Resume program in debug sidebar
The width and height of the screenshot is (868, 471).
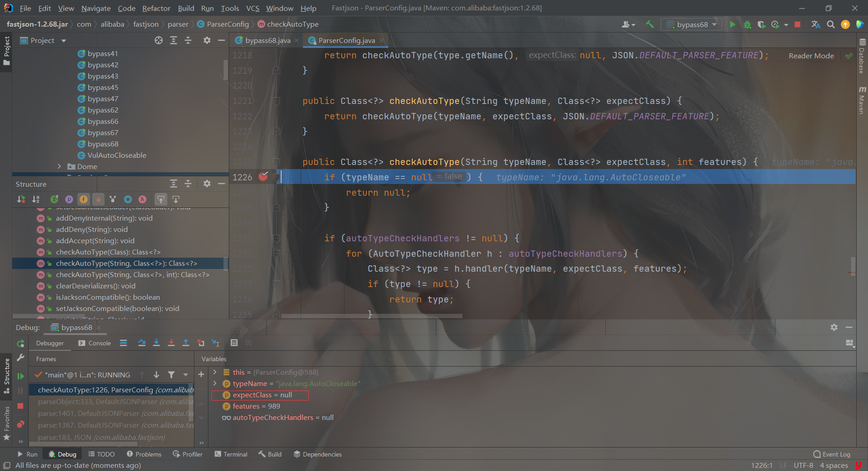point(20,376)
